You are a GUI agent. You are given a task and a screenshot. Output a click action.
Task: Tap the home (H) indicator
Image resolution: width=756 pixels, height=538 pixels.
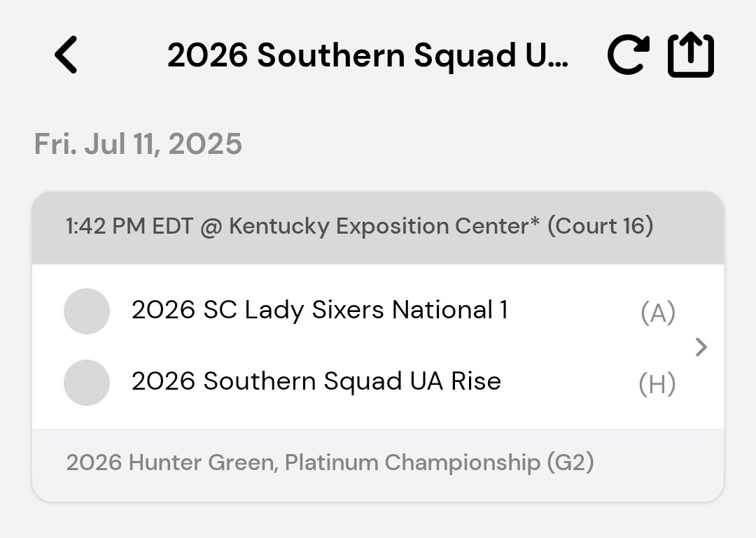[657, 384]
